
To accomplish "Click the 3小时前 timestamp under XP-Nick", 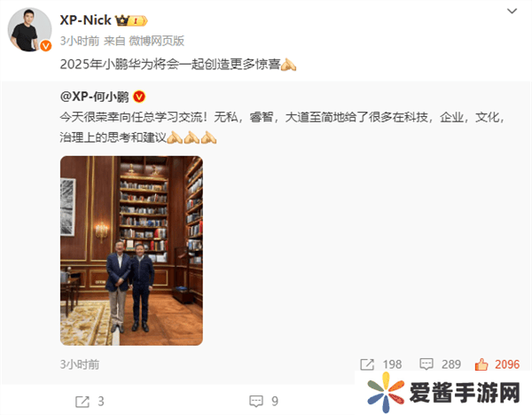I will [x=80, y=41].
